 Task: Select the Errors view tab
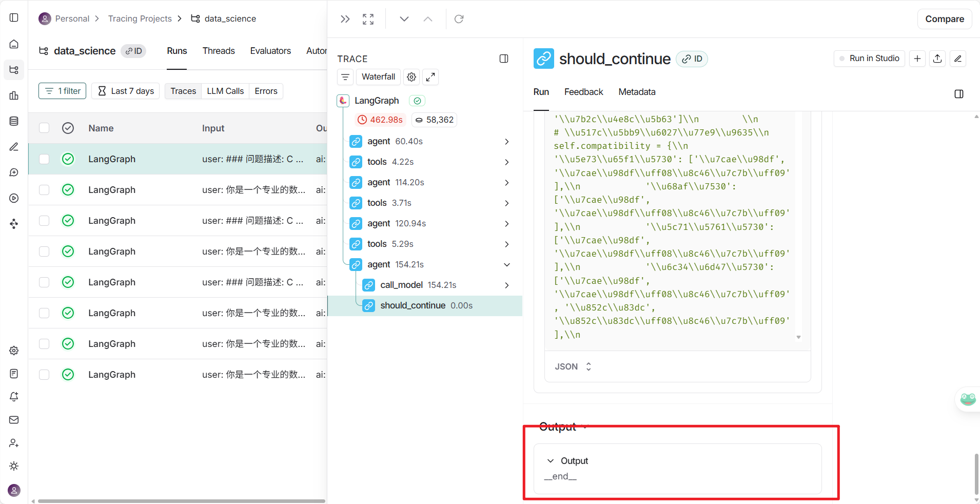click(x=266, y=91)
